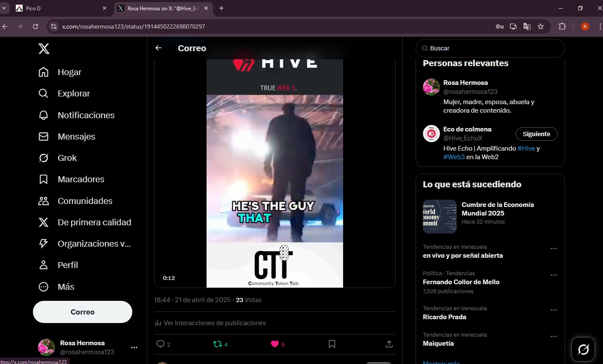Viewport: 603px width, 364px height.
Task: Open the #Web3 hashtag link
Action: tap(454, 157)
